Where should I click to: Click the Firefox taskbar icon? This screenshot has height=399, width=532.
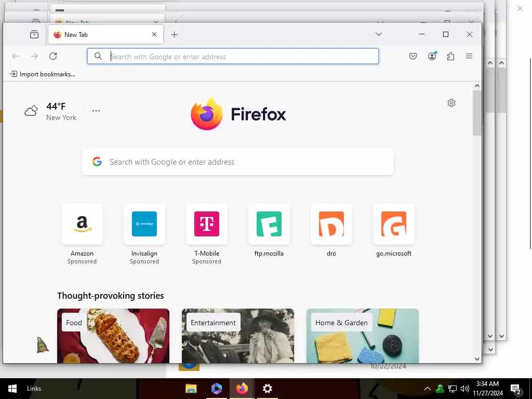coord(242,389)
